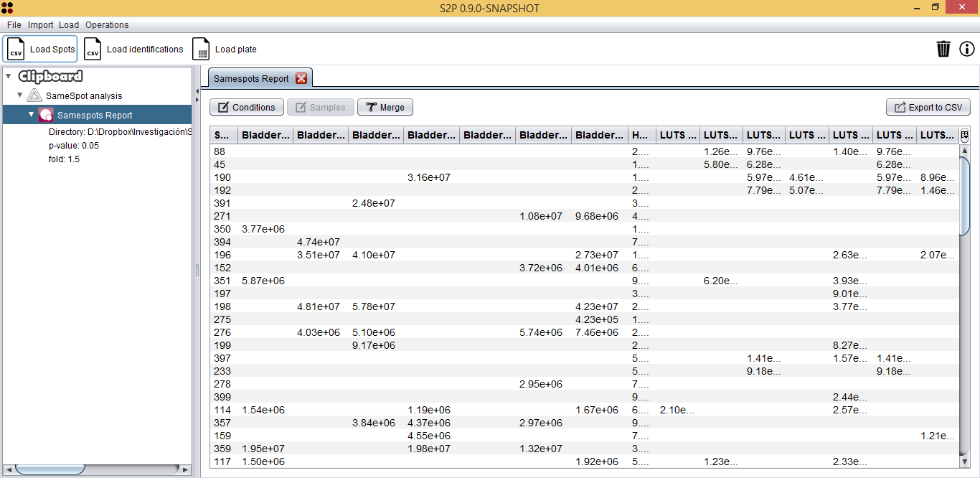Image resolution: width=980 pixels, height=478 pixels.
Task: Click the left panel horizontal scrollbar thumb
Action: 49,469
